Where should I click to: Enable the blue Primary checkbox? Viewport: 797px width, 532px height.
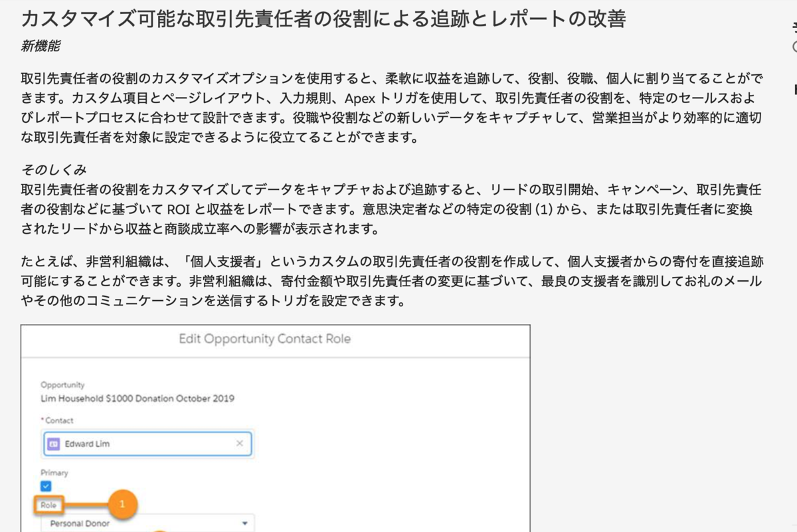point(45,485)
